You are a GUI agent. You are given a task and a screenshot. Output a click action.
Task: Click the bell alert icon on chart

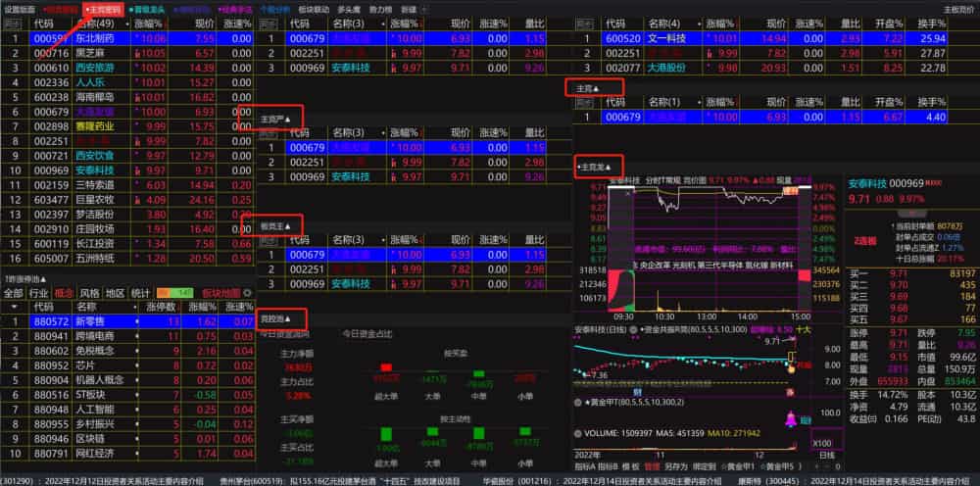pos(791,419)
